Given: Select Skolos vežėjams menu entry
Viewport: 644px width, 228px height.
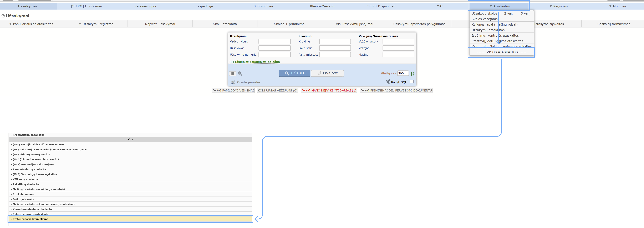Looking at the screenshot, I should tap(484, 19).
